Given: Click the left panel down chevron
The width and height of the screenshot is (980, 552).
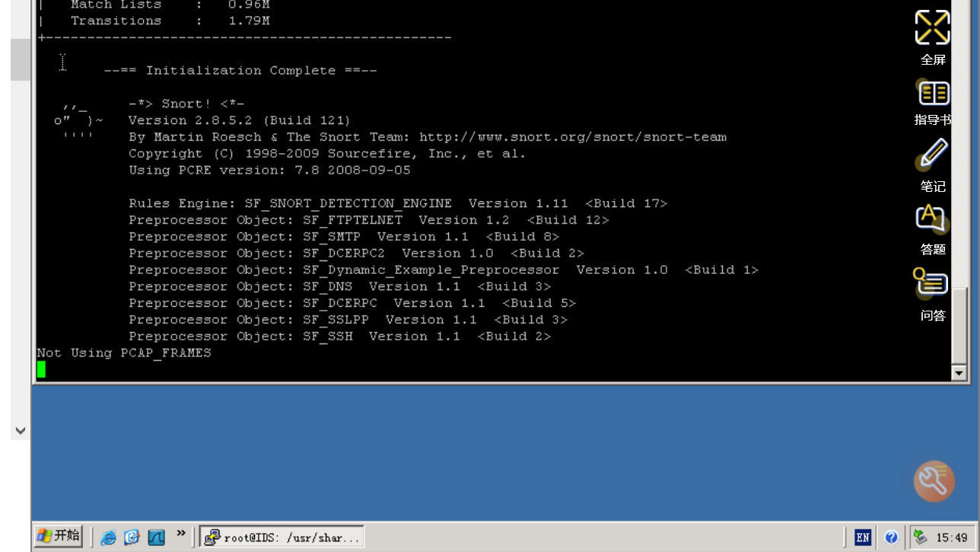Looking at the screenshot, I should pyautogui.click(x=21, y=431).
